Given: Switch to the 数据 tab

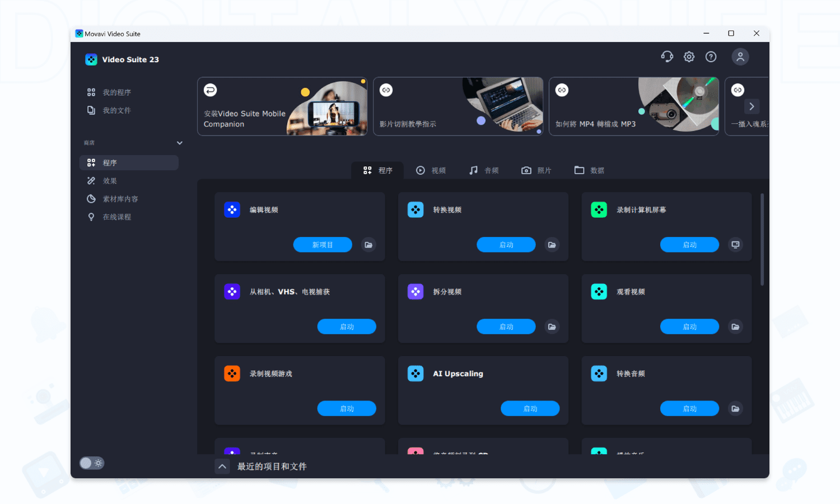Looking at the screenshot, I should point(589,170).
